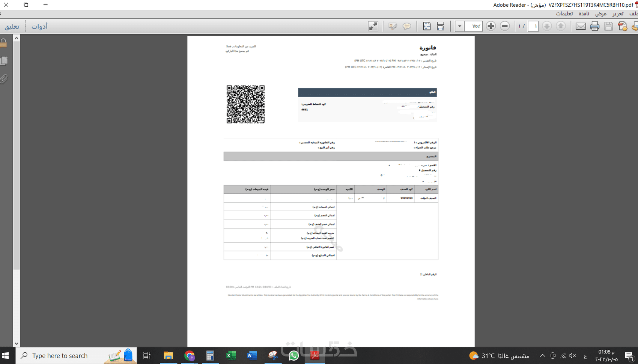
Task: Zoom in with the plus button
Action: (491, 26)
